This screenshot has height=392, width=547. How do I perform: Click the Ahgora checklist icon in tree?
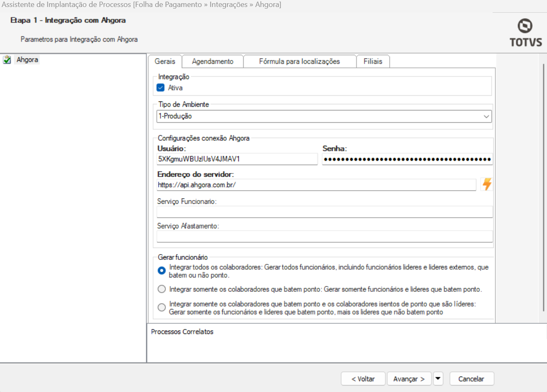point(7,60)
